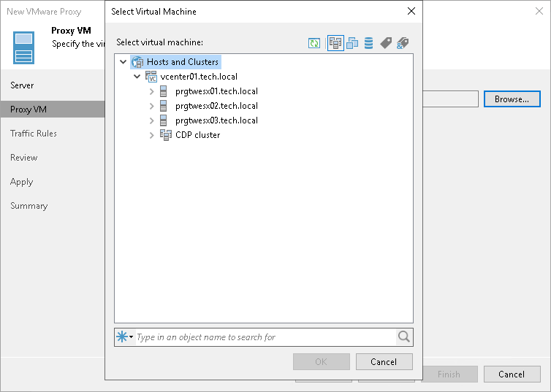Click Cancel in Select Virtual Machine dialog
The image size is (551, 392).
(384, 362)
